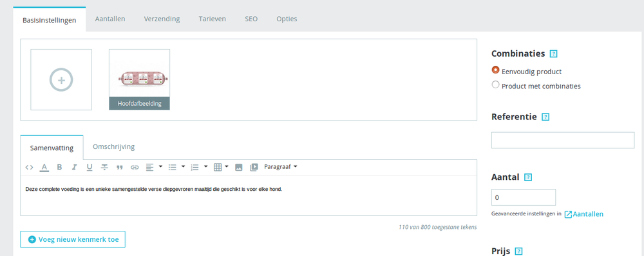644x256 pixels.
Task: Expand the numbered list style dropdown arrow
Action: click(206, 166)
